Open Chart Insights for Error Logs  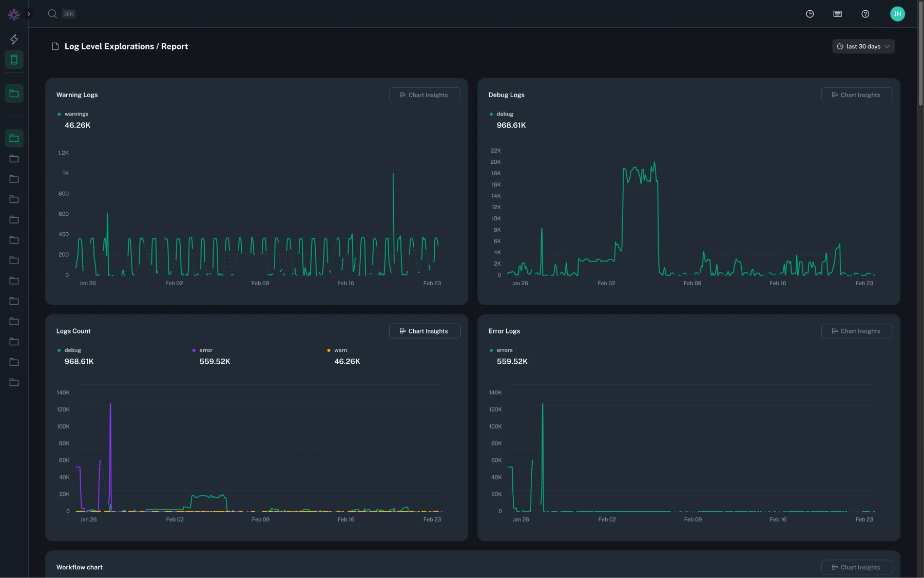(x=857, y=331)
